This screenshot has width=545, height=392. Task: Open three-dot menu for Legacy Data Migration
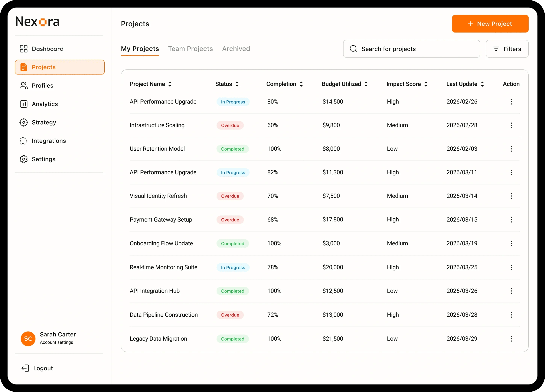coord(511,339)
